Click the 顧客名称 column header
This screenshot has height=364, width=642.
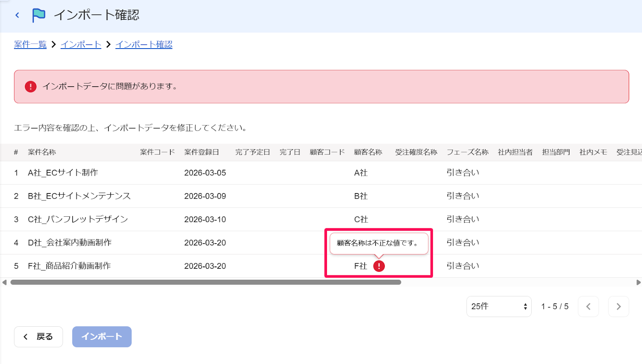[x=368, y=152]
